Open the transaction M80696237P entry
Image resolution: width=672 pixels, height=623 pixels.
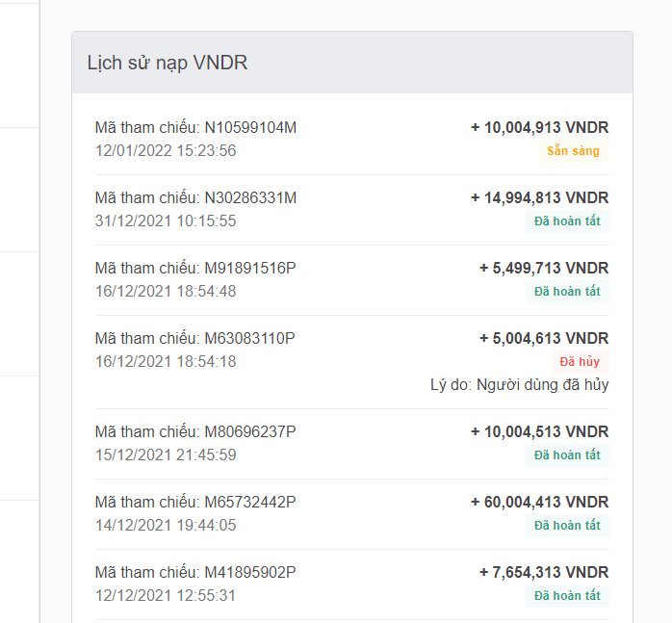tap(351, 444)
